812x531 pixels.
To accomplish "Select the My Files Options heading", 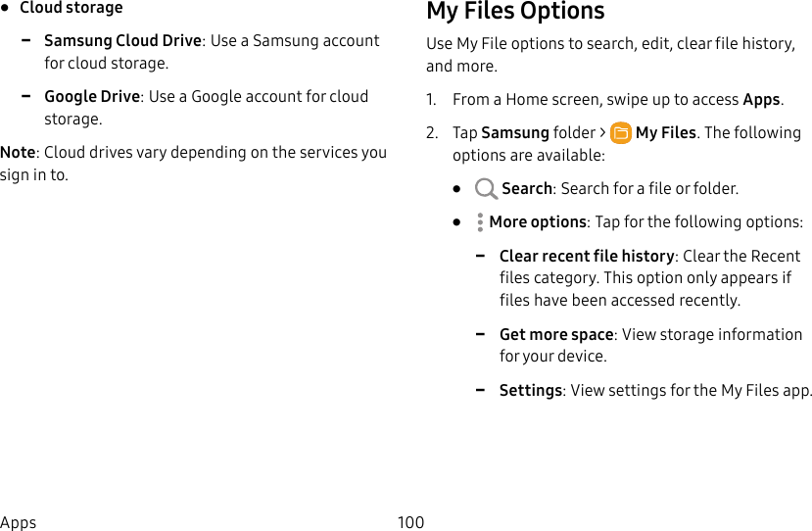I will pos(515,12).
